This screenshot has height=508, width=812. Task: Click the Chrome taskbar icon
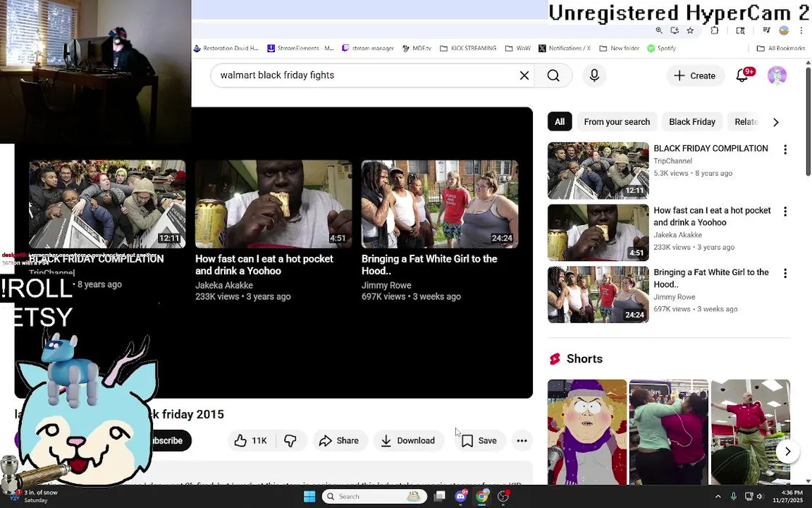(x=481, y=497)
